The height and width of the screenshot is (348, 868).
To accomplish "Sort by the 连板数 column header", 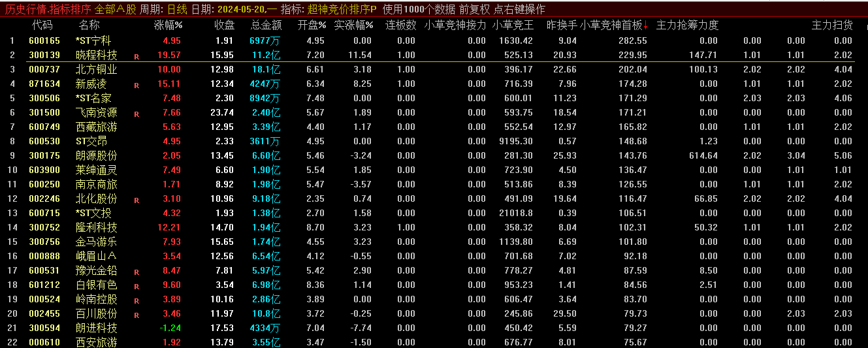I will point(400,25).
